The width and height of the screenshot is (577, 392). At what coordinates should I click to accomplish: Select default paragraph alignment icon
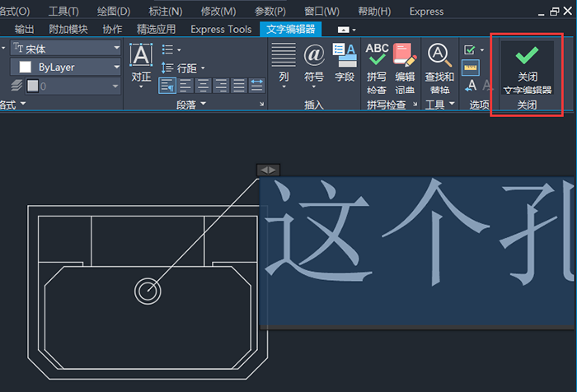click(x=167, y=86)
